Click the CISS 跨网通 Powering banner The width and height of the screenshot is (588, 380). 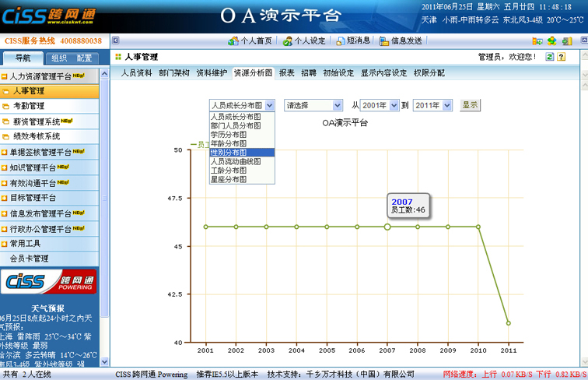coord(51,282)
